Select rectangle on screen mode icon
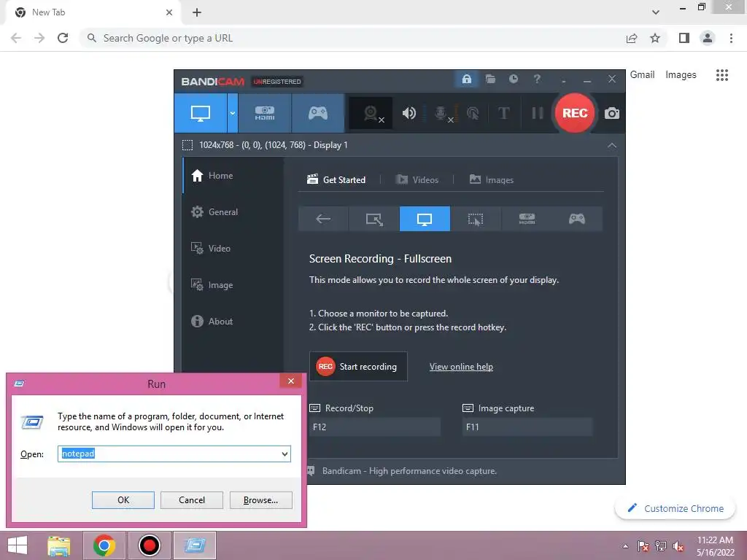Screen dimensions: 747x560 pos(374,219)
